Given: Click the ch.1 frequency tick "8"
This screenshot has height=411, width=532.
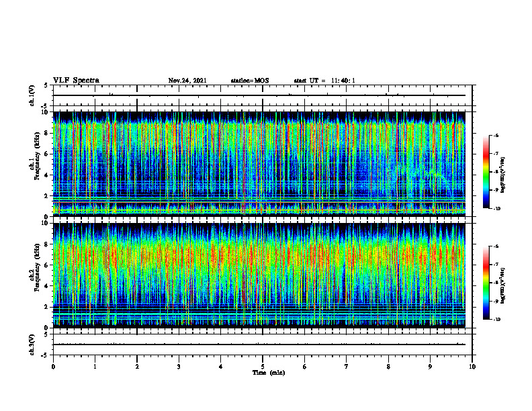Looking at the screenshot, I should [47, 133].
